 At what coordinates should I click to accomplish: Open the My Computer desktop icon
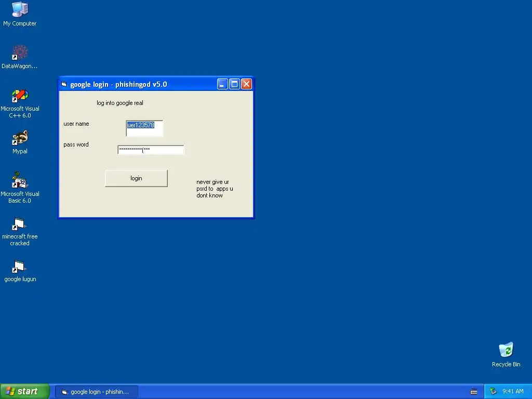point(20,14)
